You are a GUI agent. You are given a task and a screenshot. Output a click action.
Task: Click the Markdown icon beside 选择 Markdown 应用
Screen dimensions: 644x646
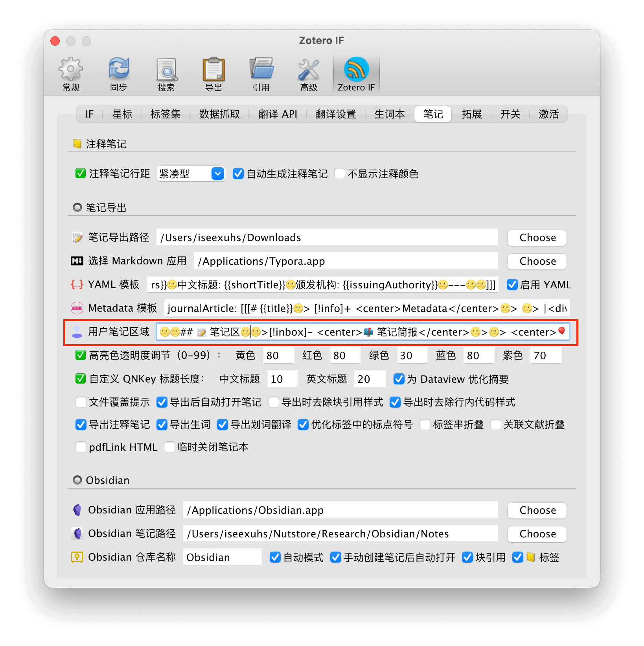click(77, 261)
